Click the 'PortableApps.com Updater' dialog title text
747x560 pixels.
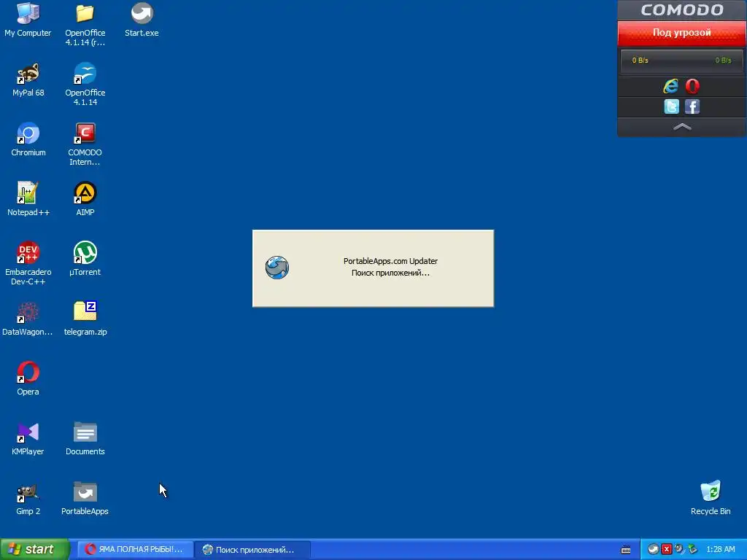(x=391, y=261)
